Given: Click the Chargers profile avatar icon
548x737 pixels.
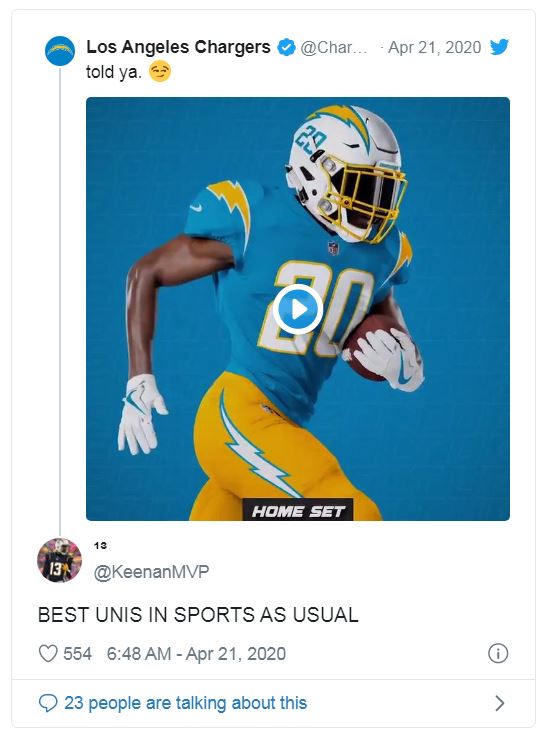Looking at the screenshot, I should click(x=60, y=51).
